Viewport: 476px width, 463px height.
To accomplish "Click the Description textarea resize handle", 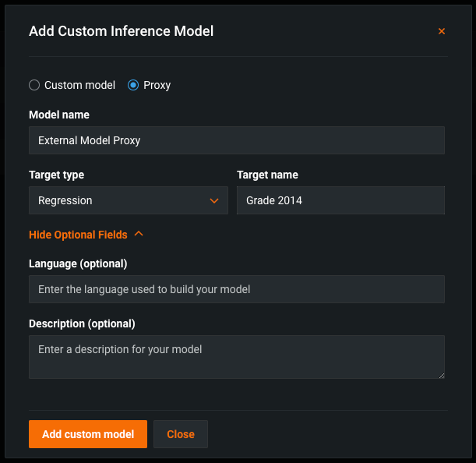I will coord(440,375).
